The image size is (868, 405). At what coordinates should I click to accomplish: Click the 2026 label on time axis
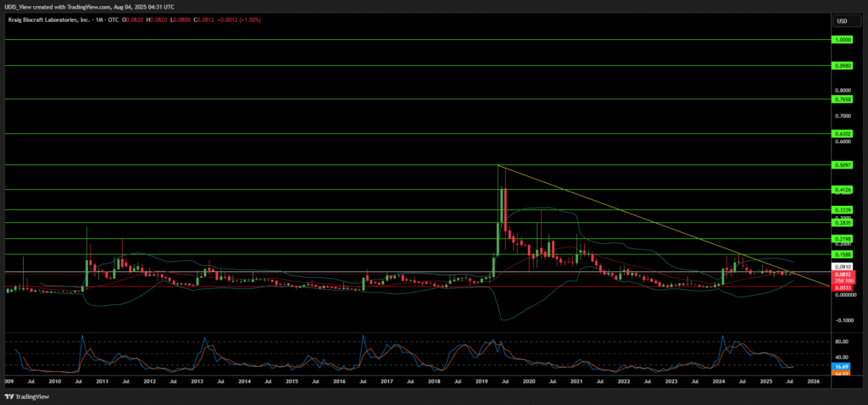pos(812,383)
